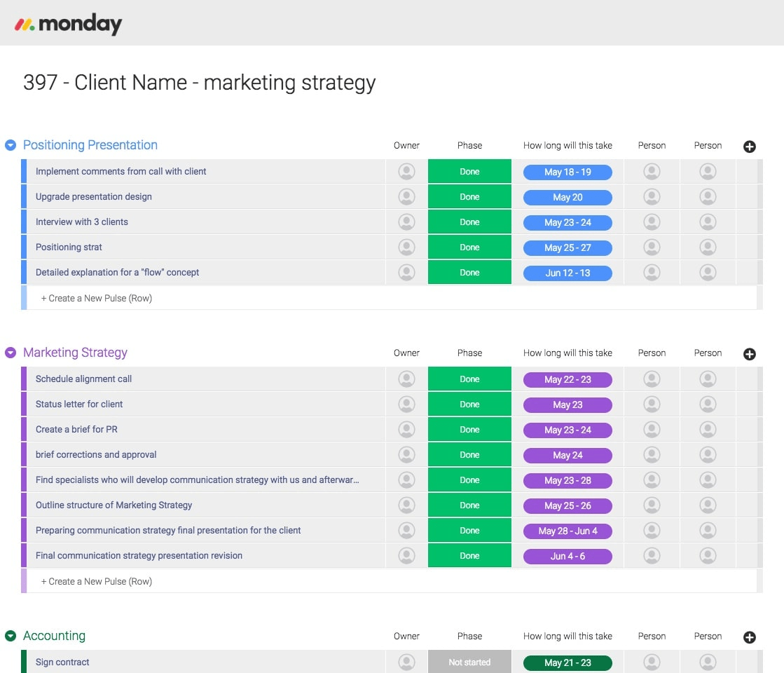Screen dimensions: 784x673
Task: Click Owner column header in Marketing Strategy
Action: pyautogui.click(x=406, y=353)
